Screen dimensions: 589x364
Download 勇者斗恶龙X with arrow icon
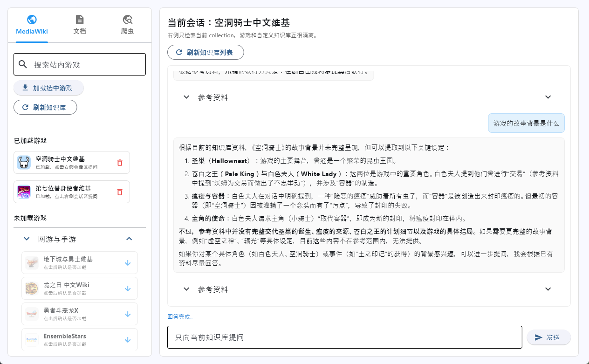[128, 314]
